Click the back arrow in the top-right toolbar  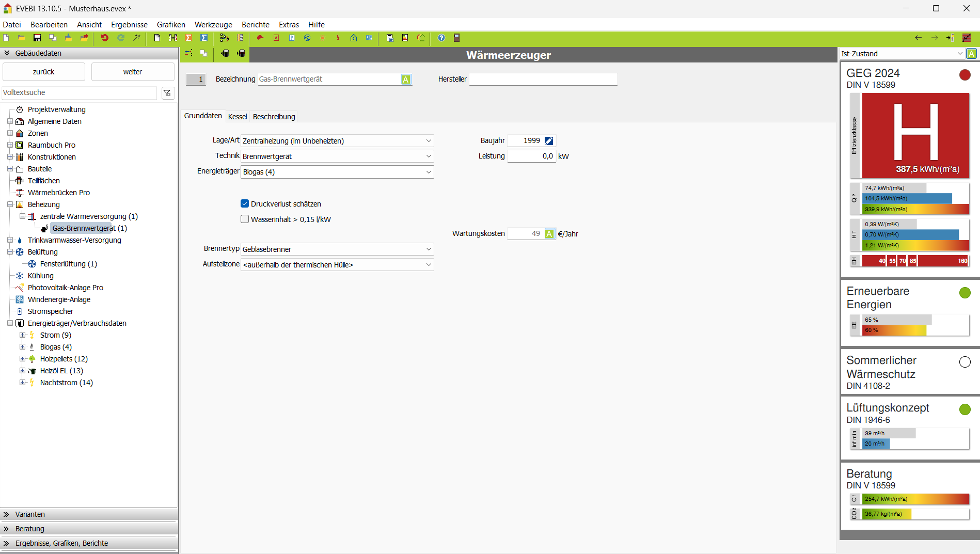coord(918,38)
